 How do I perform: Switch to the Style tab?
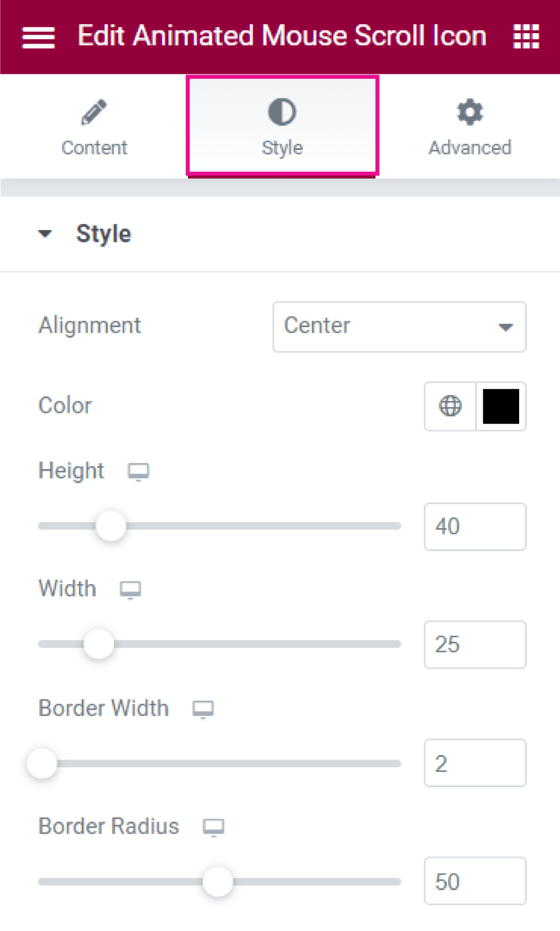(283, 126)
